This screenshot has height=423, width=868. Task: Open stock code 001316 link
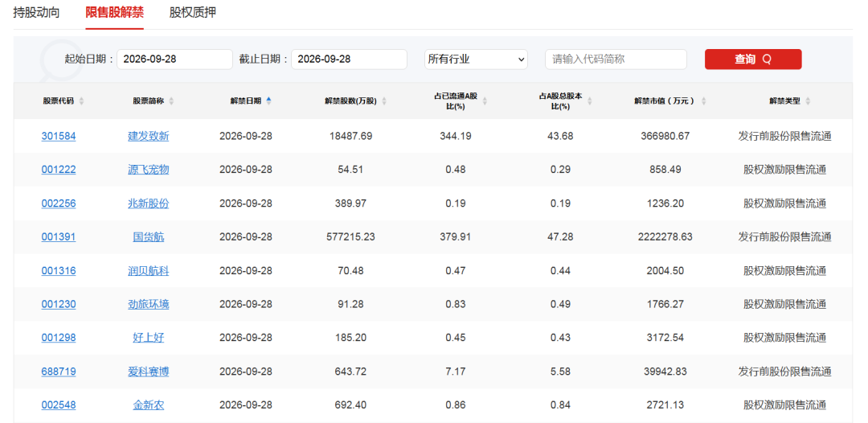coord(59,271)
